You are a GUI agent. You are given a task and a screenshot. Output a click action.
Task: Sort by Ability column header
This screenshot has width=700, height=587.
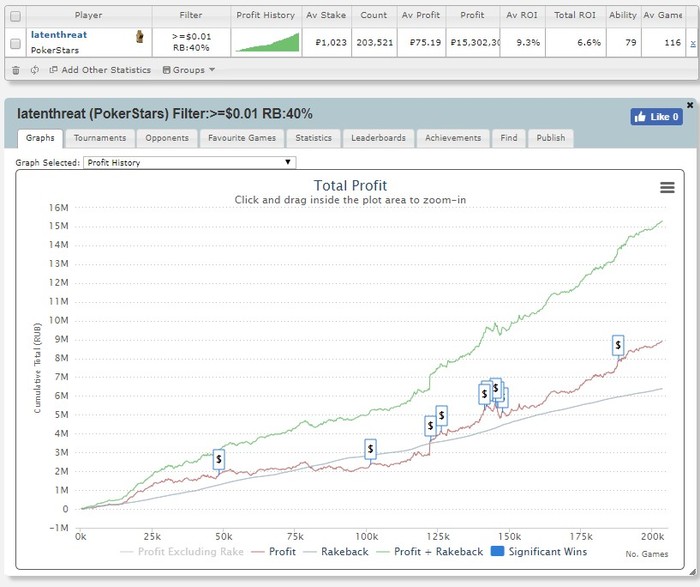click(x=623, y=15)
